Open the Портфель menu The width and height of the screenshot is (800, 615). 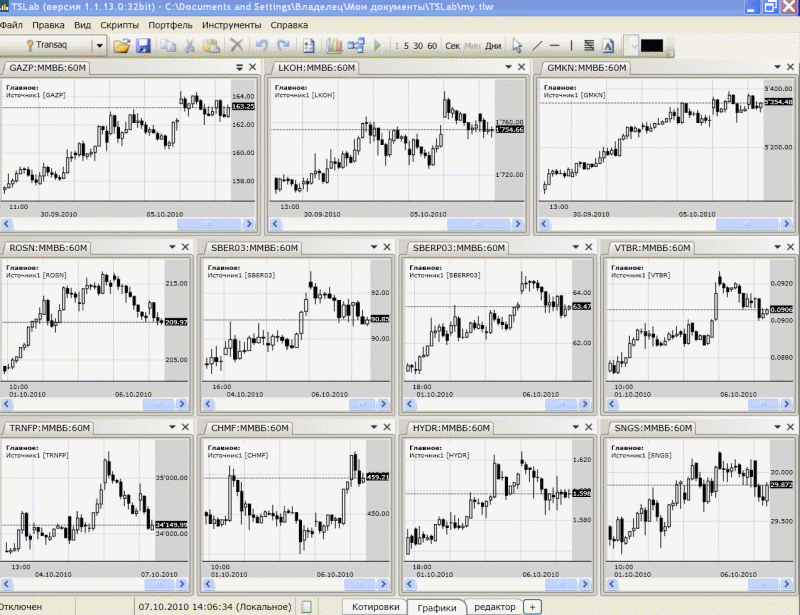pyautogui.click(x=170, y=25)
